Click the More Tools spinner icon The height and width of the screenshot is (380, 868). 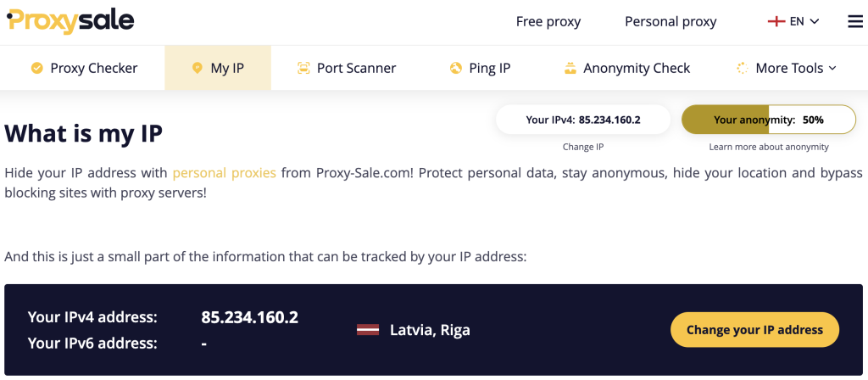743,68
